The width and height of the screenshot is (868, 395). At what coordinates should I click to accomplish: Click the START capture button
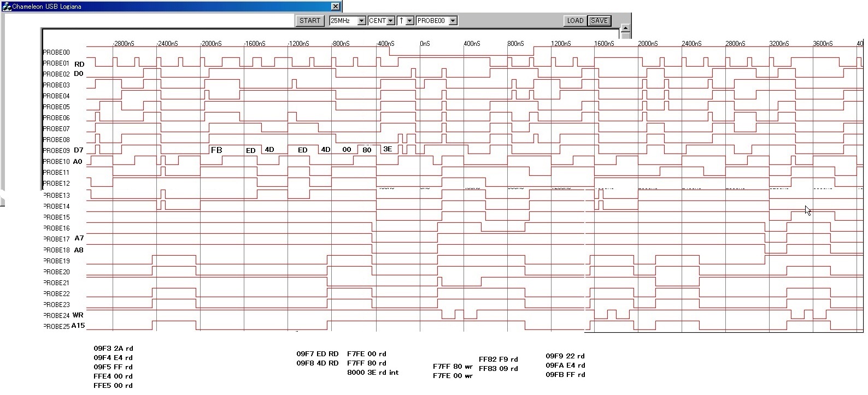[309, 21]
